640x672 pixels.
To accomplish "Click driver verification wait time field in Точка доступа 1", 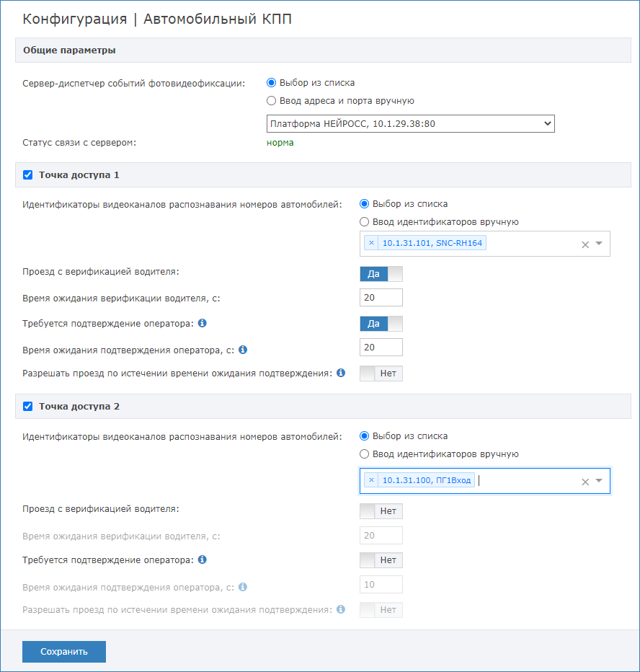I will (x=381, y=298).
